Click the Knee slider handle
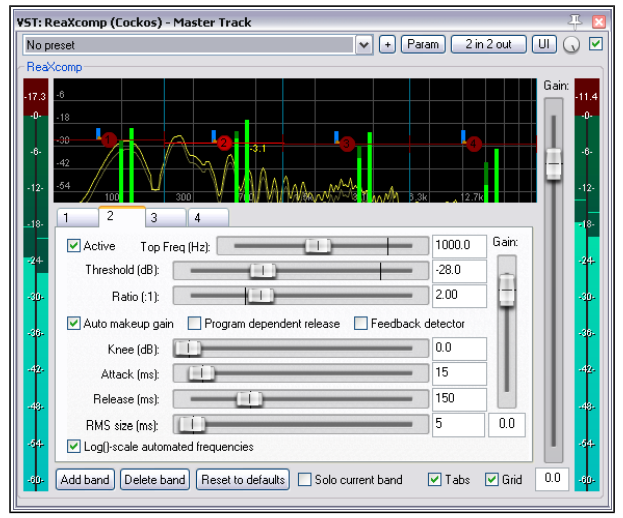 click(x=188, y=348)
